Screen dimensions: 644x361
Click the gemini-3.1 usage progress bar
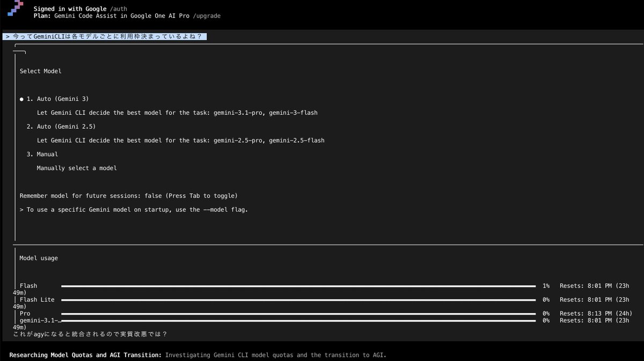(298, 321)
